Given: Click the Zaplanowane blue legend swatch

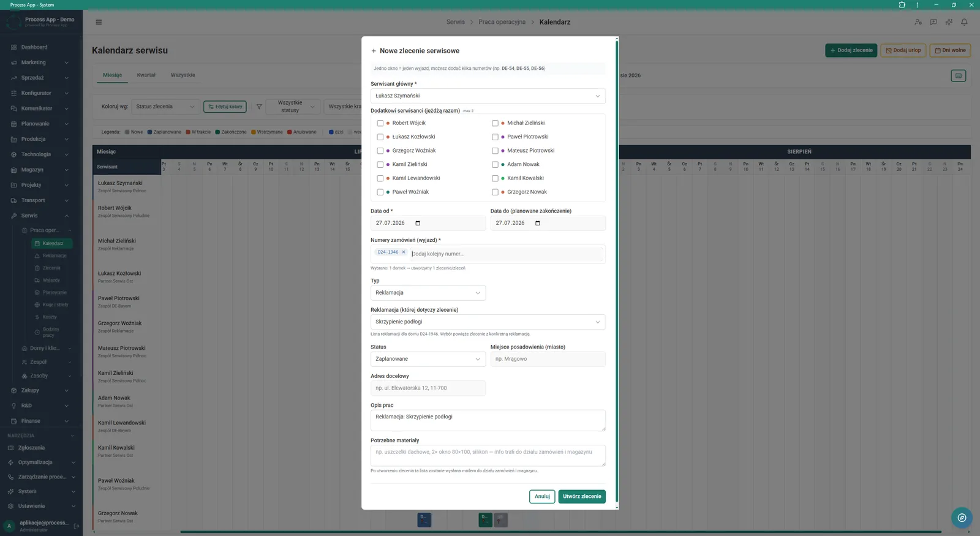Looking at the screenshot, I should tap(149, 132).
